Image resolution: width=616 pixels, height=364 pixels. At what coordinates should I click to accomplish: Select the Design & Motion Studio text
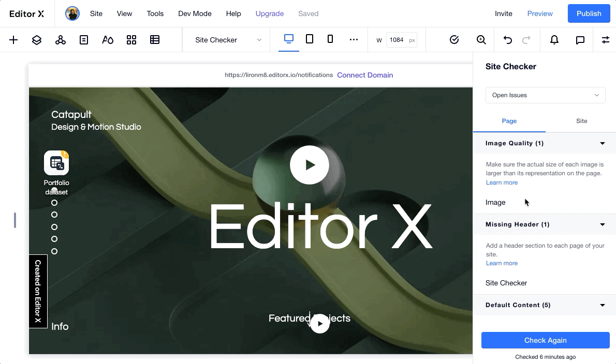96,127
